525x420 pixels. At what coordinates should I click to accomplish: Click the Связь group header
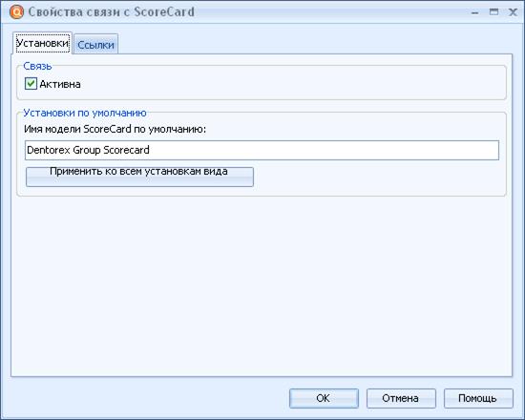[37, 66]
